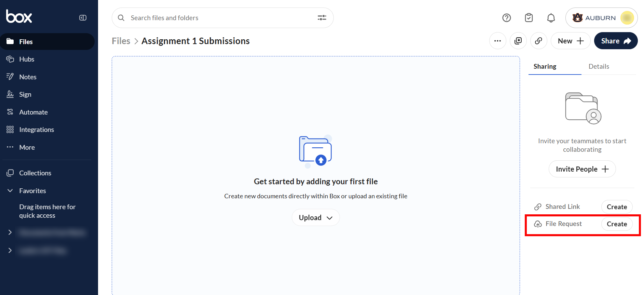Open notifications bell icon
The height and width of the screenshot is (295, 644).
point(551,18)
